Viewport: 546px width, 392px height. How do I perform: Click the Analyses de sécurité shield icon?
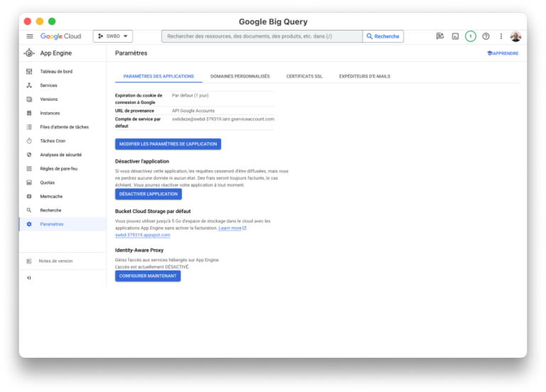(29, 155)
